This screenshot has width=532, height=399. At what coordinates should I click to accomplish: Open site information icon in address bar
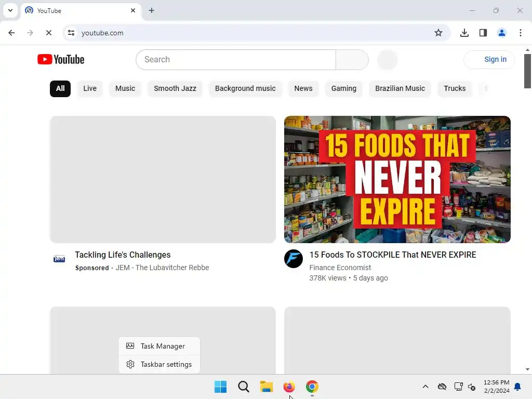(x=71, y=33)
